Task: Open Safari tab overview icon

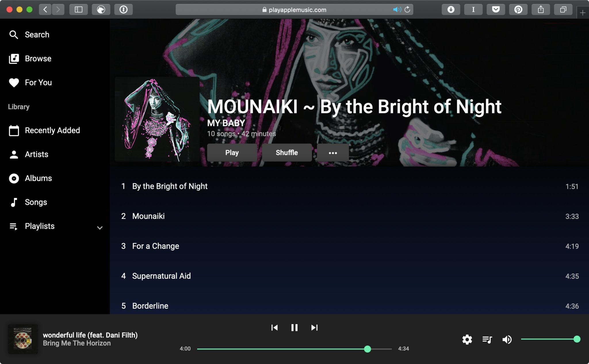Action: coord(563,9)
